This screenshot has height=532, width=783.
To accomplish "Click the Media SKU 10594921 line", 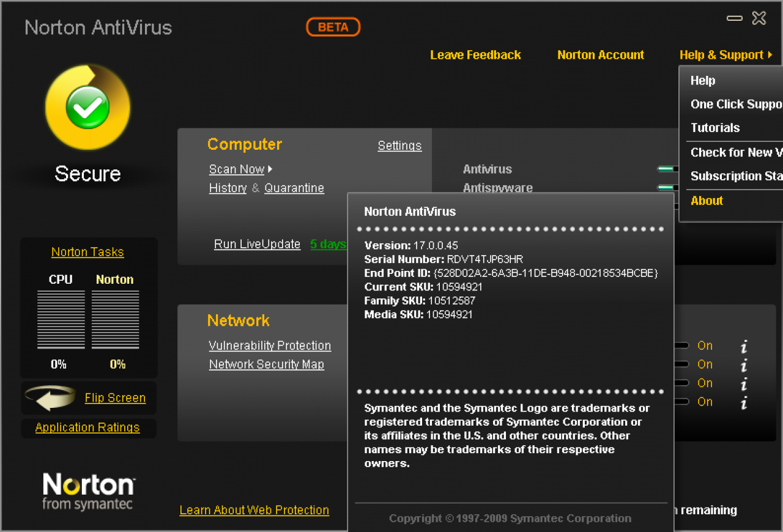I will coord(418,315).
